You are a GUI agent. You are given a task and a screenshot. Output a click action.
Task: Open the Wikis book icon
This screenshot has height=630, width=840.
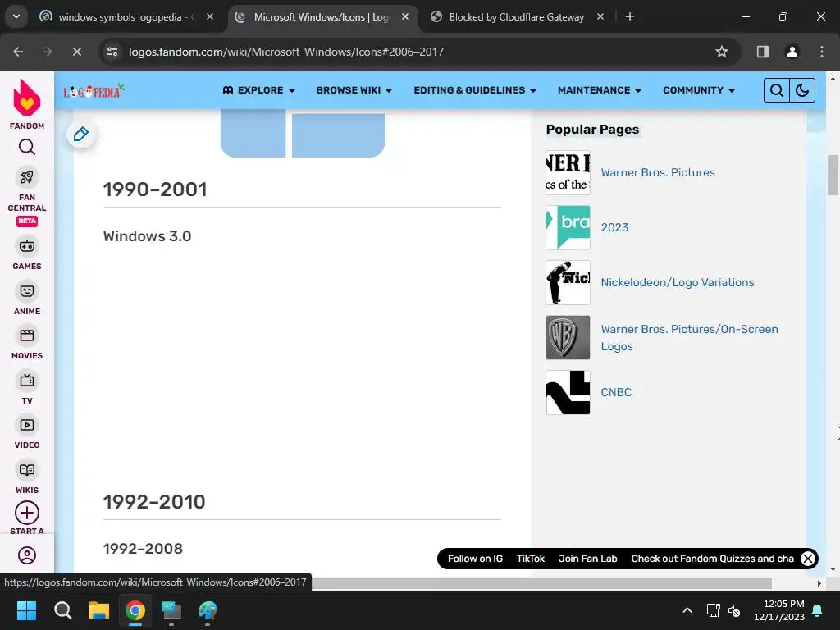coord(27,470)
